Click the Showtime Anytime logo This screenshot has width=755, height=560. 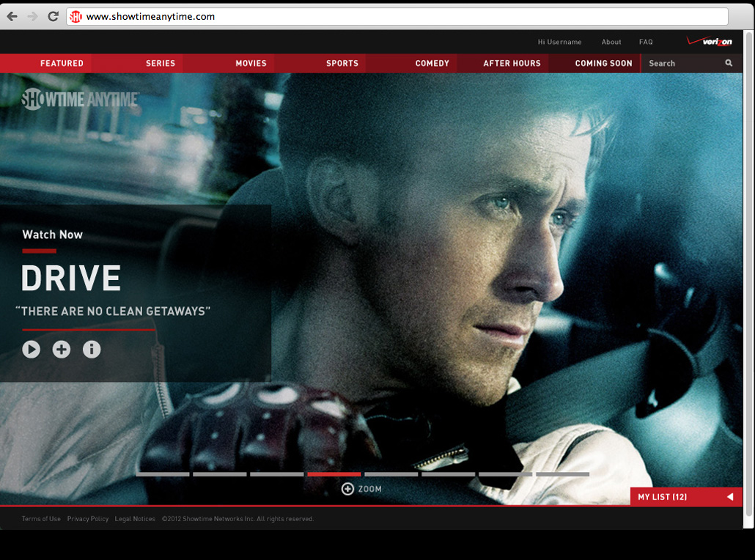(81, 99)
